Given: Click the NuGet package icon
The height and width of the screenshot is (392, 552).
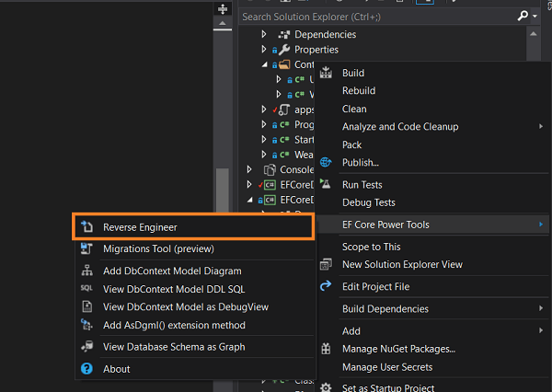Looking at the screenshot, I should pos(326,349).
